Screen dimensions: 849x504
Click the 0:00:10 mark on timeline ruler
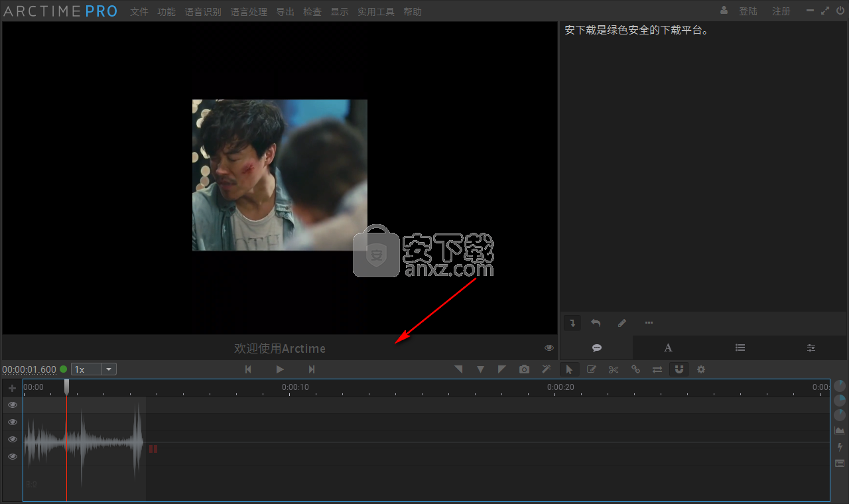click(x=295, y=387)
